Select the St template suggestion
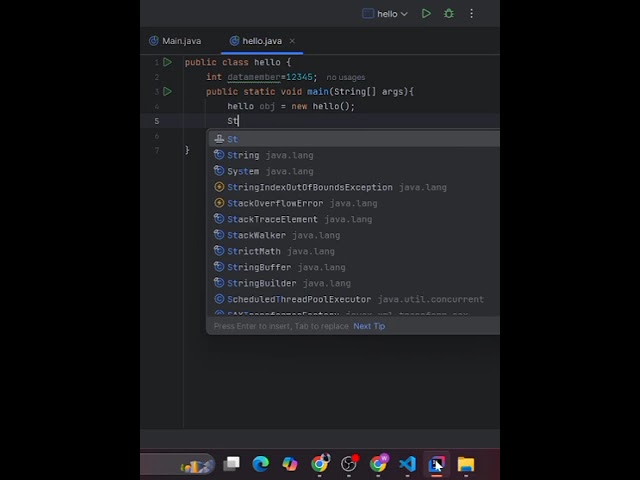This screenshot has width=640, height=480. 354,139
